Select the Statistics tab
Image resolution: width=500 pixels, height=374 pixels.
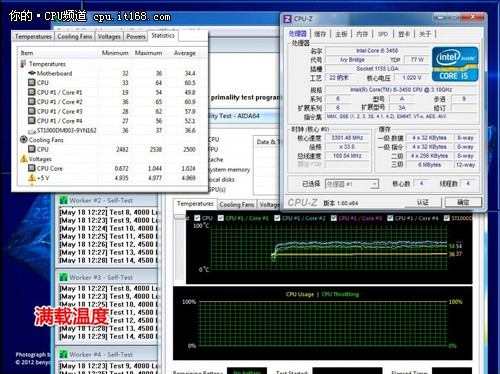coord(163,35)
